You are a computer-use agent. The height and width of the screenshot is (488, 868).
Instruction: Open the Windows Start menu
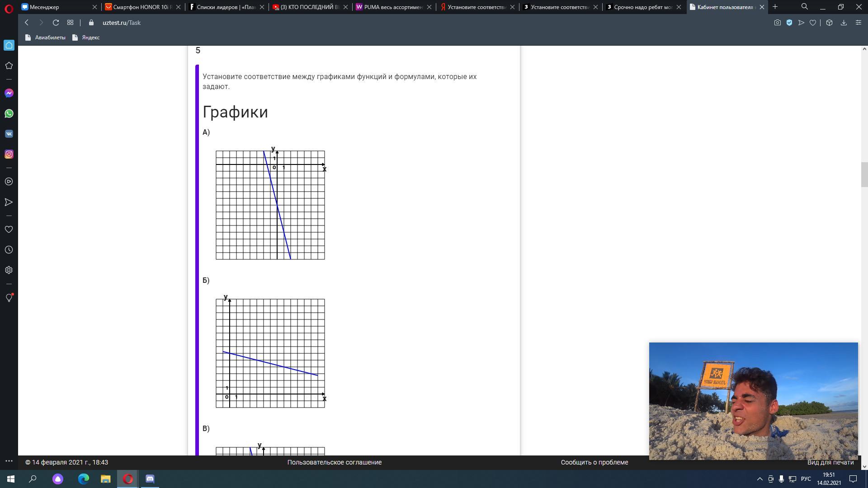pyautogui.click(x=10, y=479)
